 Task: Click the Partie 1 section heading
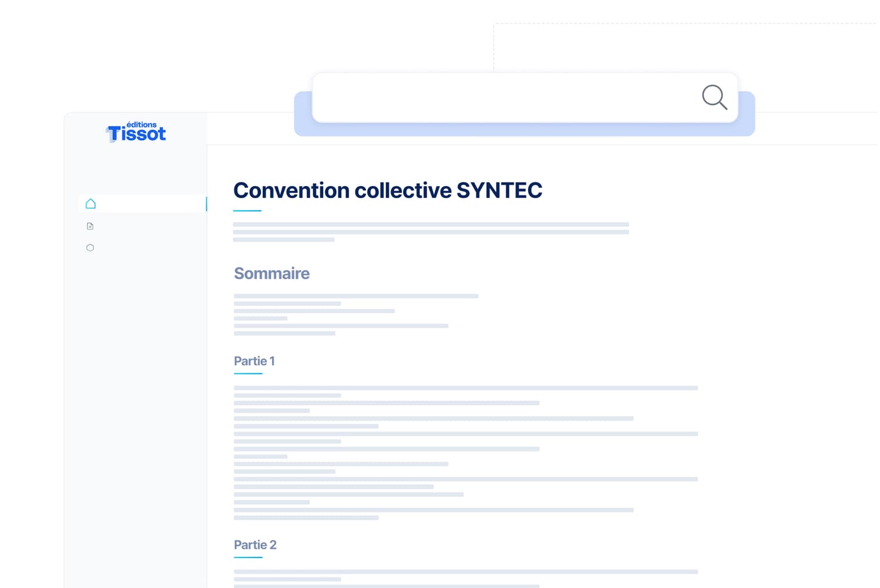pyautogui.click(x=254, y=361)
